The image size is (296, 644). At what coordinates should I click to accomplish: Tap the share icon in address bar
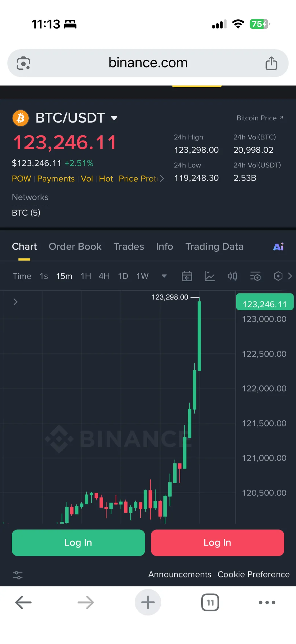(x=271, y=63)
